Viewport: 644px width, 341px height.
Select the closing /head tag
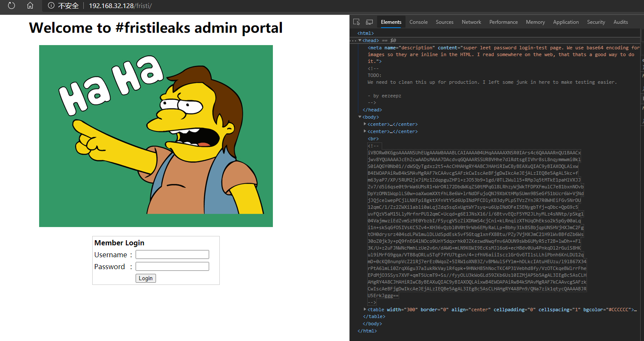point(372,110)
